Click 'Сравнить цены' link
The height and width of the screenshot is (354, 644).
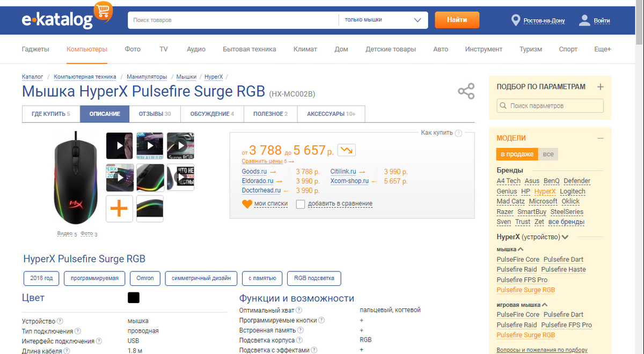[x=262, y=161]
